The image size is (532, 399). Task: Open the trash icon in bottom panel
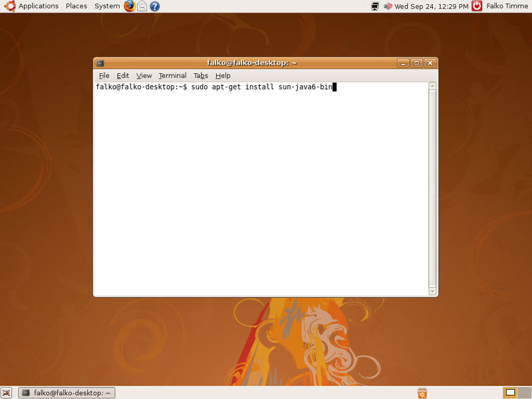coord(422,392)
